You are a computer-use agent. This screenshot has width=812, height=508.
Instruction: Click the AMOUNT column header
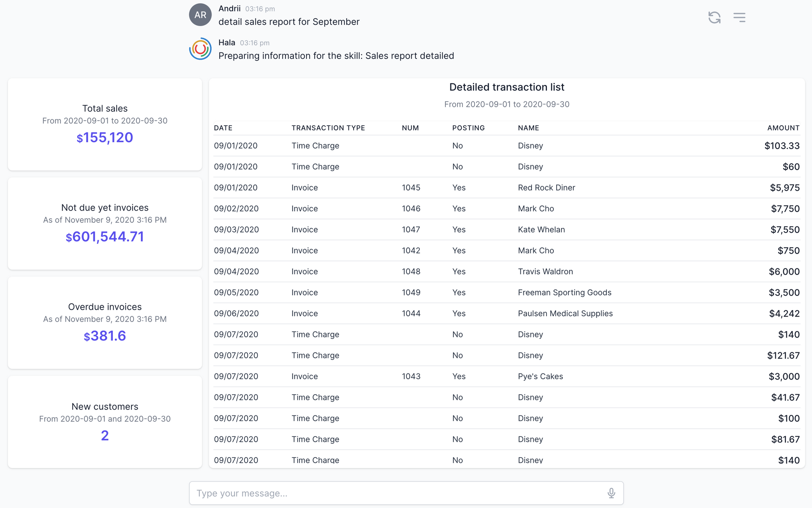coord(783,128)
